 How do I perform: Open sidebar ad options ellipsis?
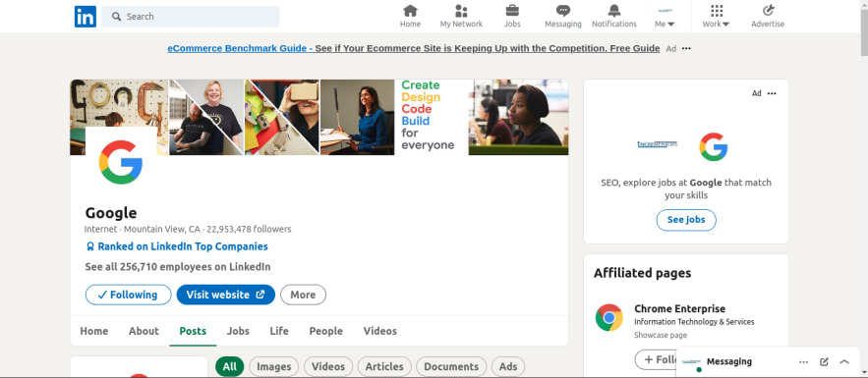point(772,93)
